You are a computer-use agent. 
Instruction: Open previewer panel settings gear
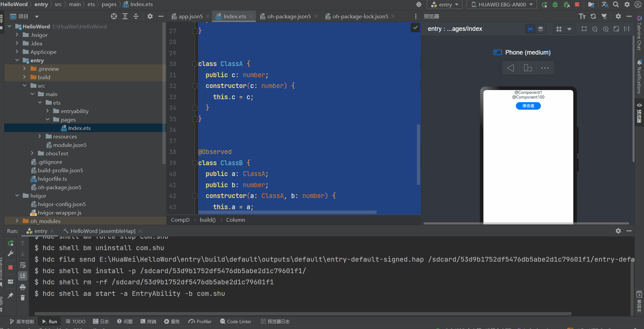tap(618, 16)
